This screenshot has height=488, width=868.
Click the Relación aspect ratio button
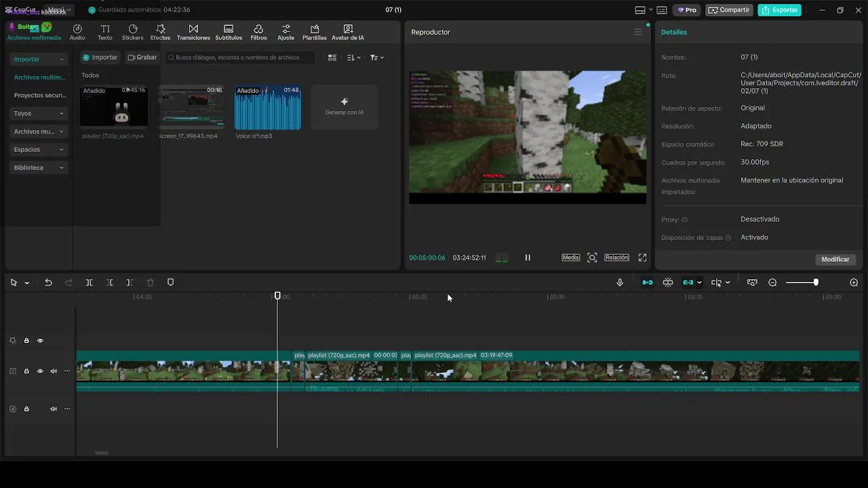click(x=616, y=258)
